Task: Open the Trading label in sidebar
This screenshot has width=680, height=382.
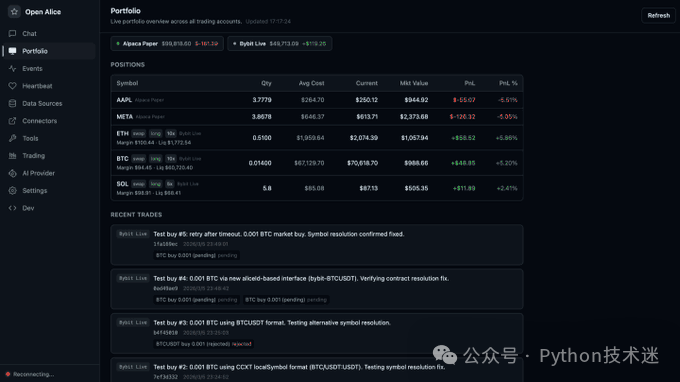Action: [33, 156]
